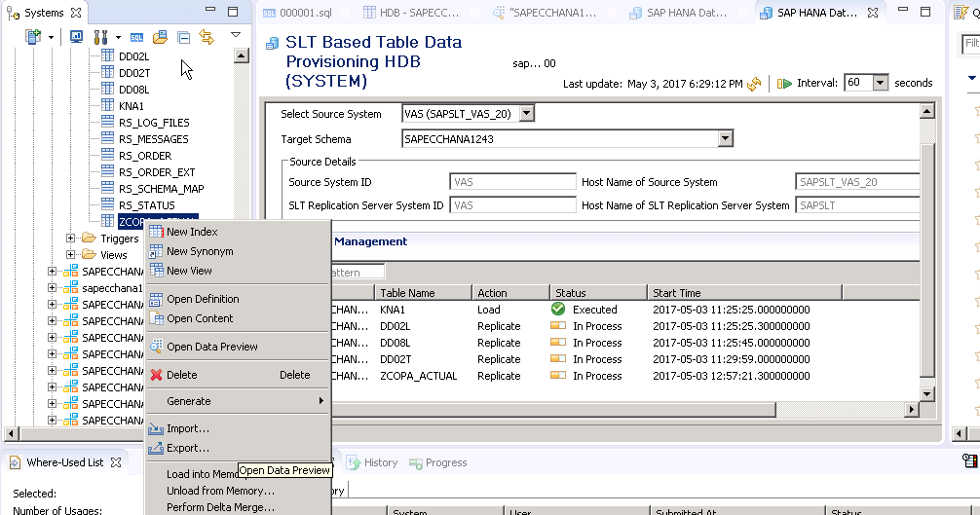Select the RS_SCHEMA_MAP table
Viewport: 980px width, 515px height.
162,189
